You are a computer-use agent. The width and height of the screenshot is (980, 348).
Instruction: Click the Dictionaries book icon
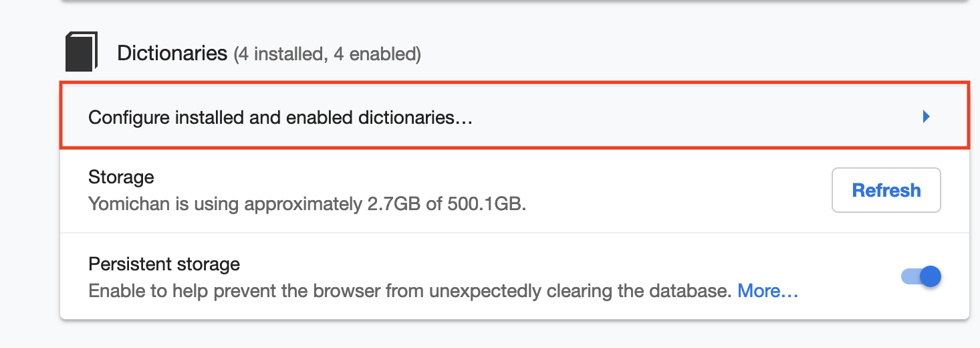tap(82, 52)
